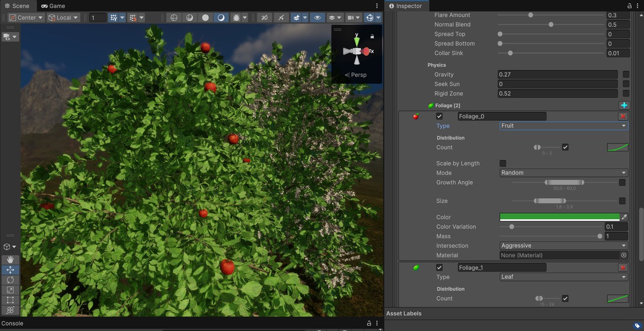Lock the scene orientation gizmo rotation
This screenshot has width=644, height=331.
[372, 36]
